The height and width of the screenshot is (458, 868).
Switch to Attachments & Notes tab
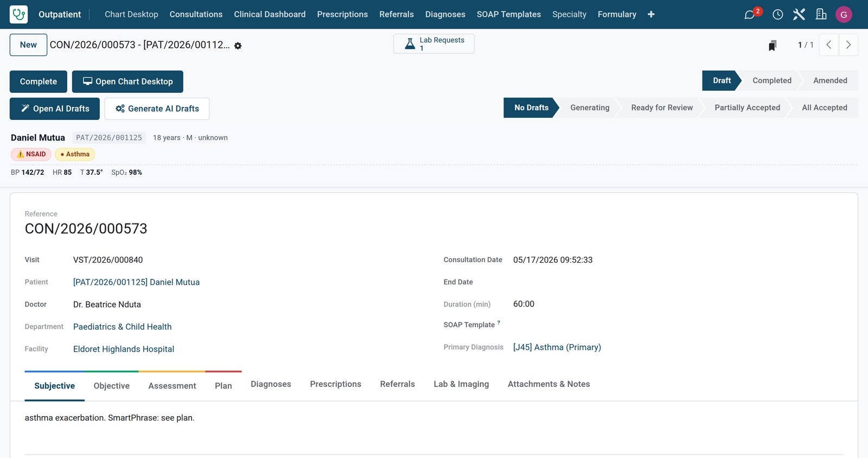[x=548, y=384]
